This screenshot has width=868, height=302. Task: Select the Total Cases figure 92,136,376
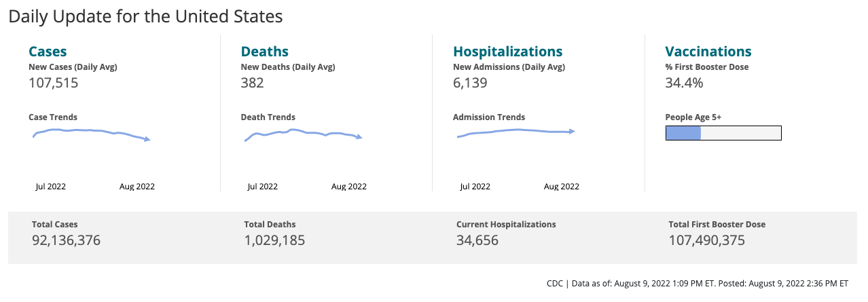tap(66, 240)
